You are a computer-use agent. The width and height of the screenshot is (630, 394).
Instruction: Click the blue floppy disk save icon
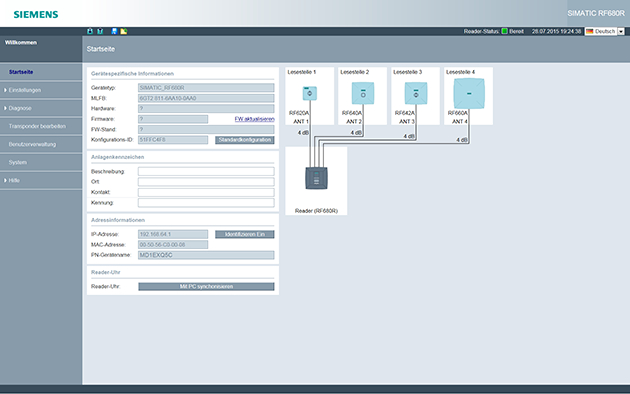point(114,31)
